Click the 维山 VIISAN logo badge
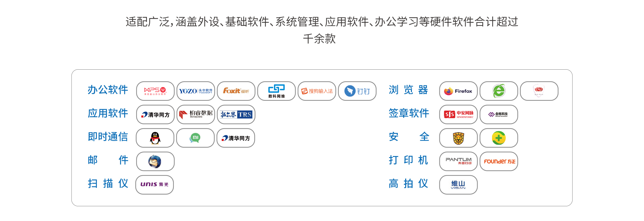The image size is (644, 221). [459, 185]
